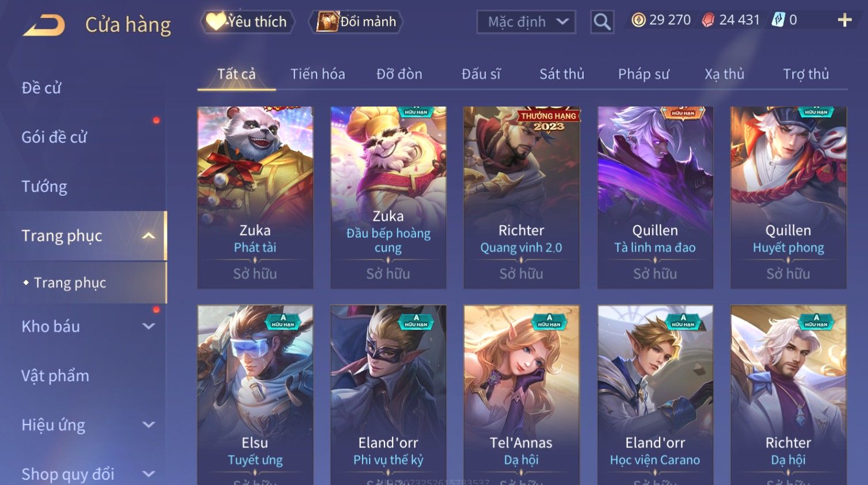The image size is (868, 485).
Task: Tap the gold coin balance icon
Action: point(638,20)
